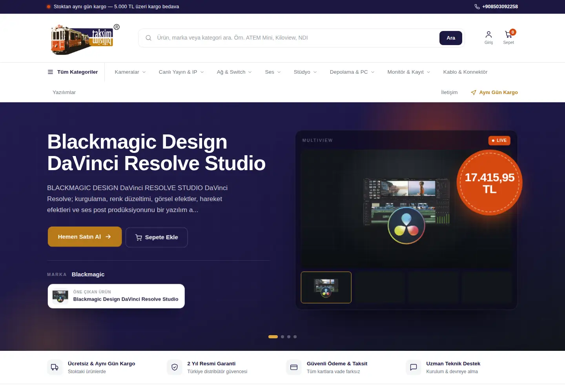This screenshot has height=392, width=565.
Task: Open the İletişim page link
Action: point(449,93)
